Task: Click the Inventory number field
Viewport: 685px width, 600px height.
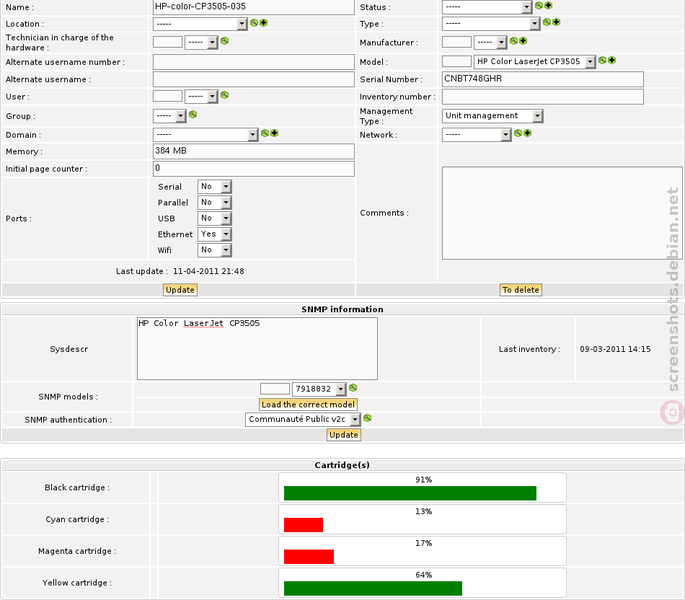Action: click(543, 97)
